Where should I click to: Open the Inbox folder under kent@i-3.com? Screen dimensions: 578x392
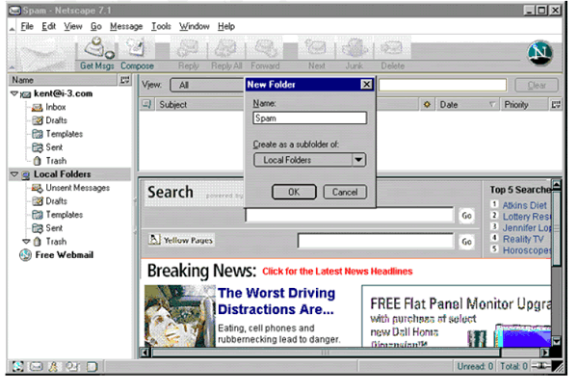56,107
